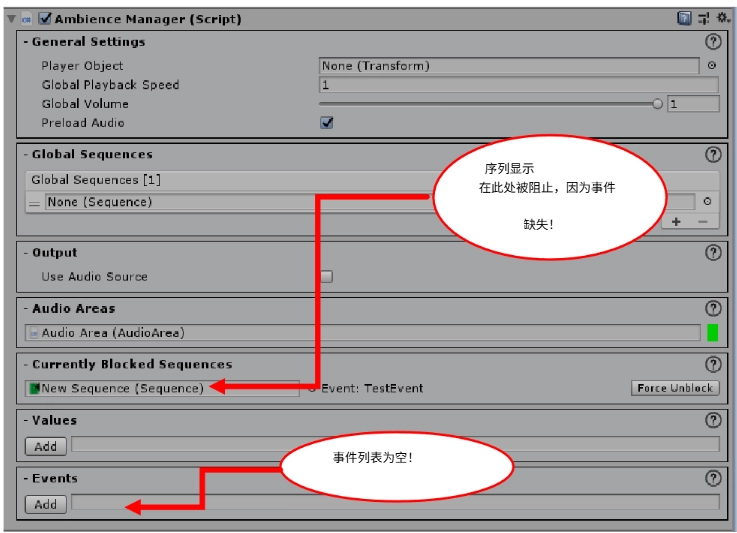Click the Use Audio Source label
The height and width of the screenshot is (533, 737).
click(94, 276)
